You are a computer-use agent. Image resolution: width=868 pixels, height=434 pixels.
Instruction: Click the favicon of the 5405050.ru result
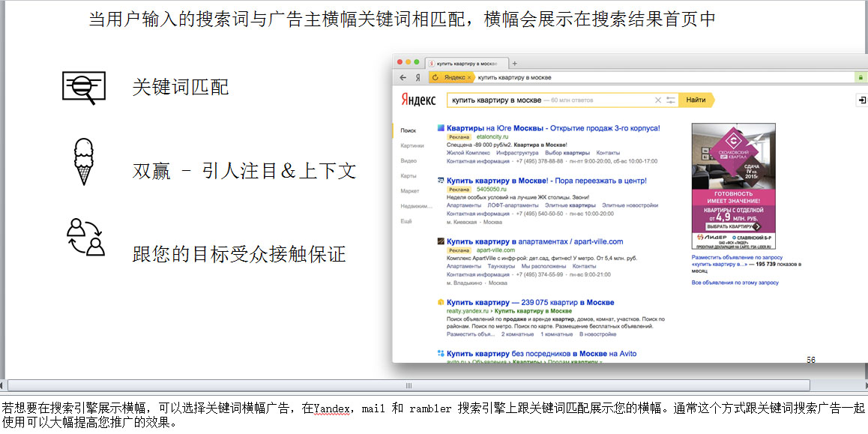pyautogui.click(x=441, y=181)
